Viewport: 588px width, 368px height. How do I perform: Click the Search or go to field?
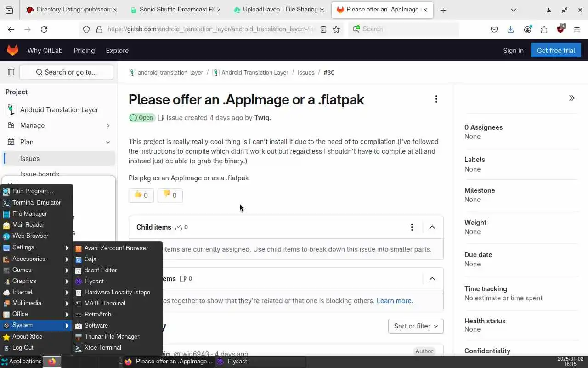coord(66,72)
